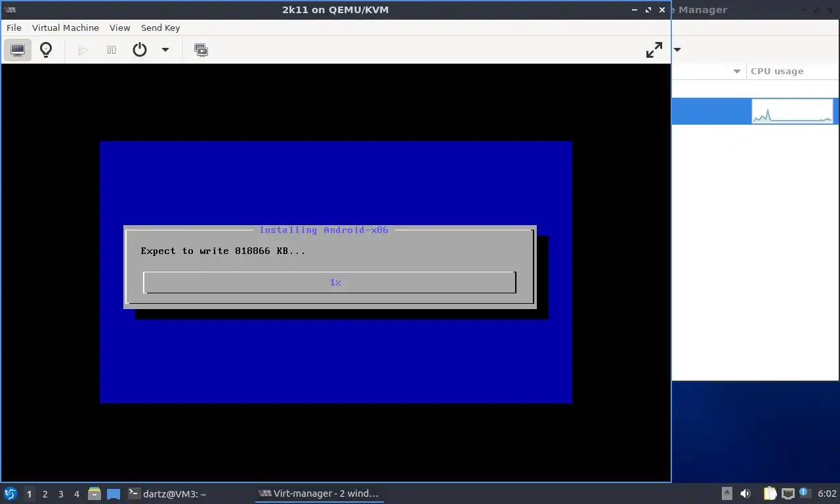Expand shutdown options dropdown arrow
Screen dimensions: 840x504
click(x=165, y=50)
